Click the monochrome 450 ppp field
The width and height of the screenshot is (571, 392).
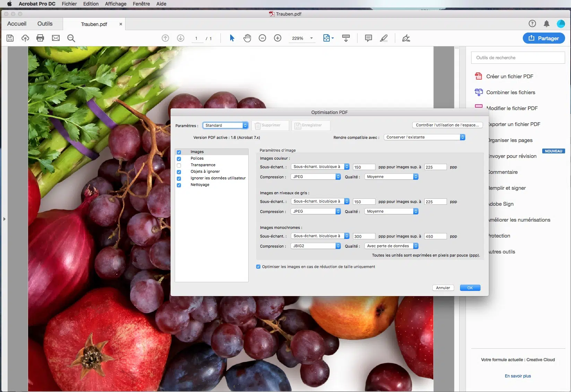[x=435, y=236]
